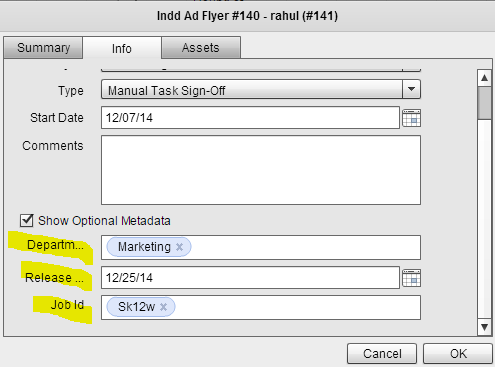Remove the Marketing tag from Department
The height and width of the screenshot is (367, 495).
click(179, 247)
